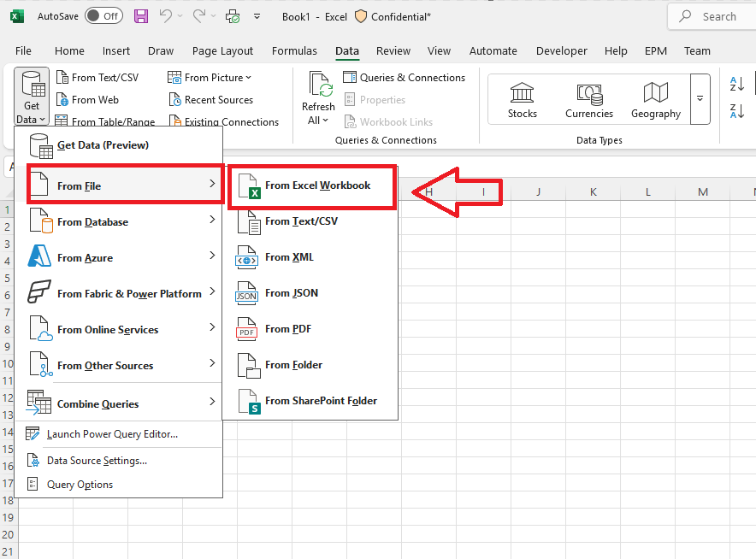Open the Stocks data type

523,100
